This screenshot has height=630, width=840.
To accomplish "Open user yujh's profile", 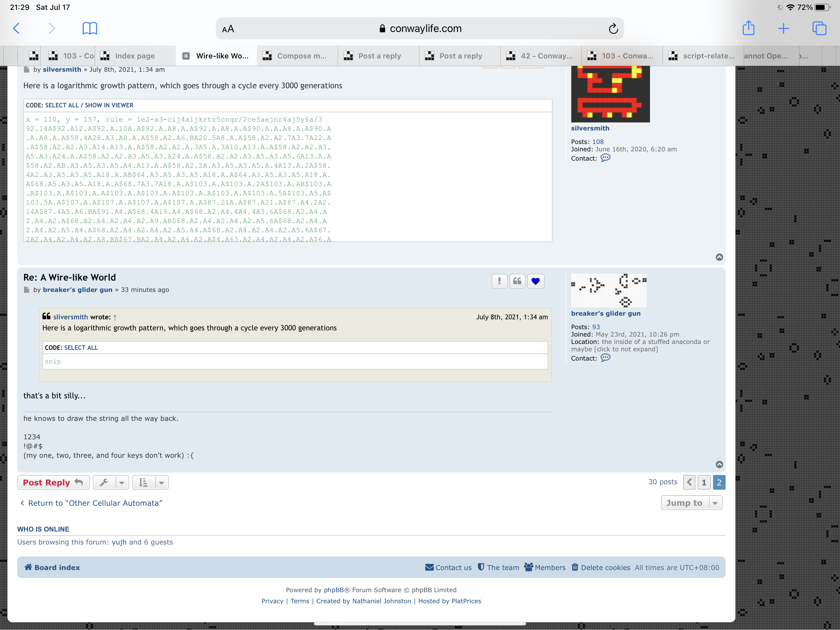I will point(119,542).
